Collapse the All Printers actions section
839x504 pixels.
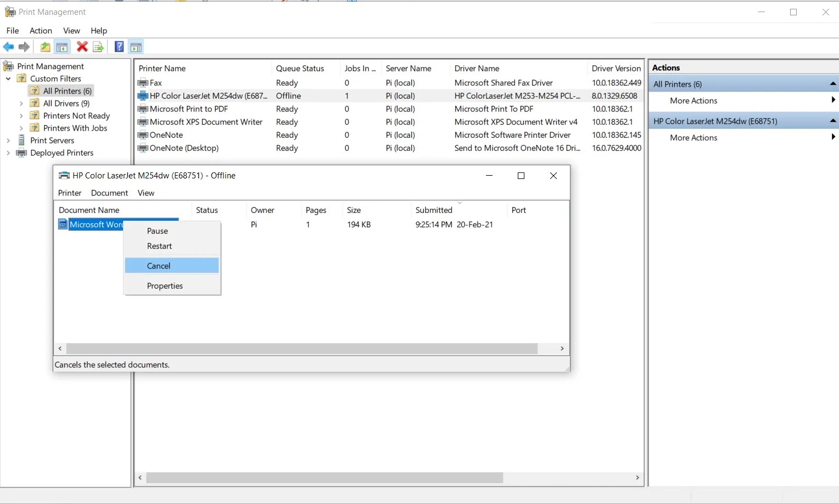coord(832,83)
